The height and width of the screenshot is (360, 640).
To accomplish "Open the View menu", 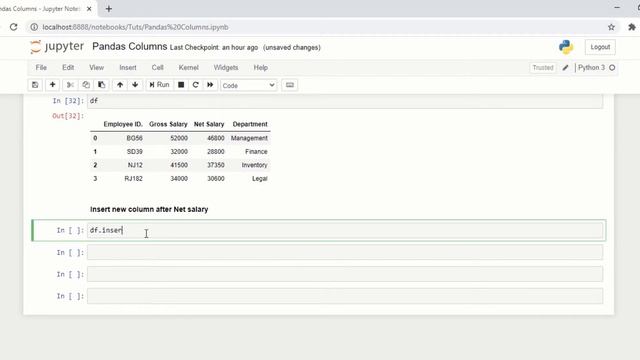I will pyautogui.click(x=96, y=68).
